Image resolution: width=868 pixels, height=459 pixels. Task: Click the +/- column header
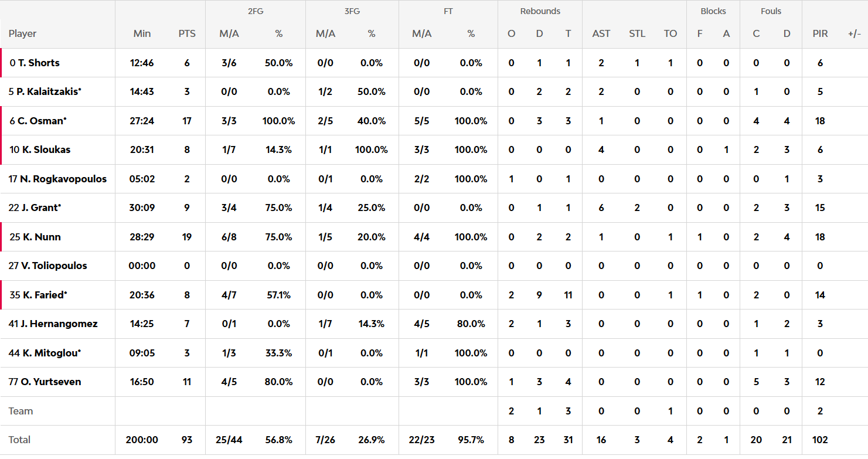point(855,33)
